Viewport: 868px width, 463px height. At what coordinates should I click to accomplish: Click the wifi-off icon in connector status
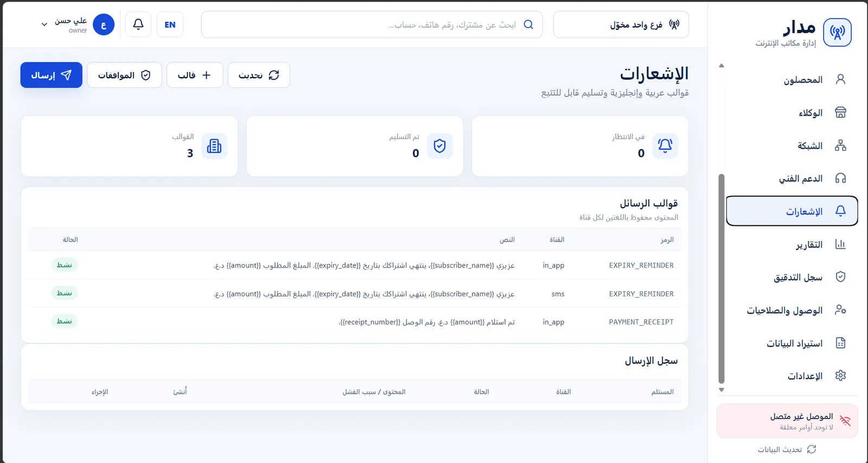[845, 421]
